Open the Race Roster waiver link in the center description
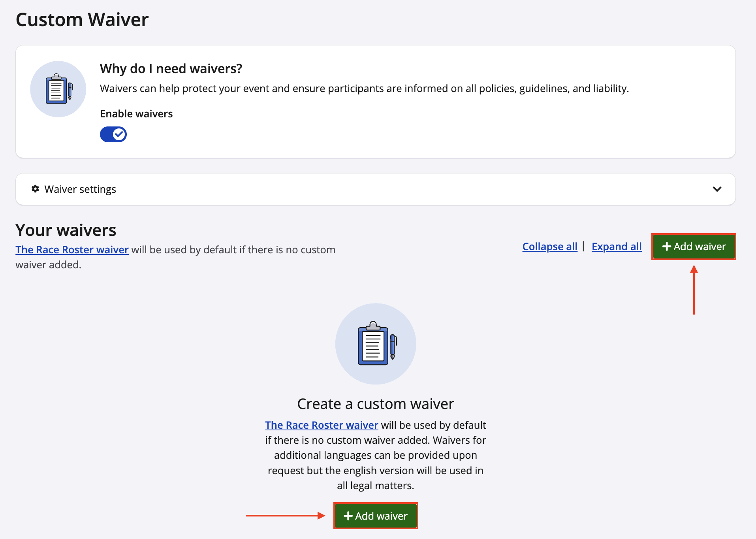Screen dimensions: 756x539 click(322, 425)
